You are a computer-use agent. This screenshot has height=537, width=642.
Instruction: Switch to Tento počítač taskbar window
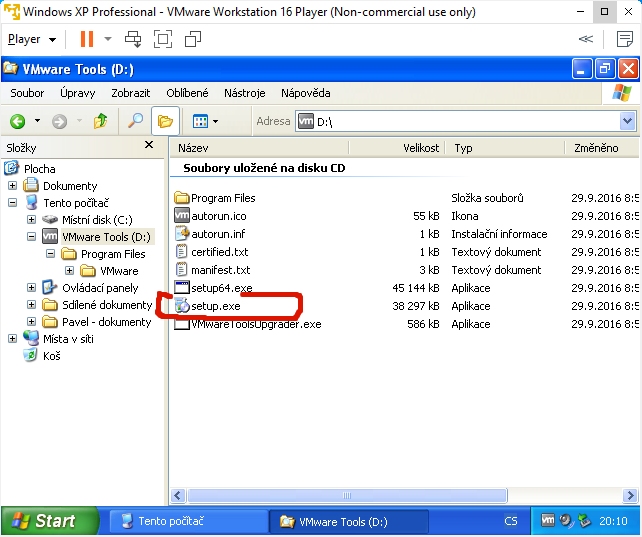click(x=189, y=521)
